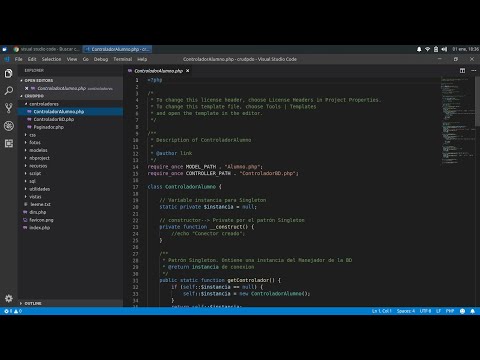The image size is (480, 360).
Task: Open the battery indicator in top panel
Action: 436,49
